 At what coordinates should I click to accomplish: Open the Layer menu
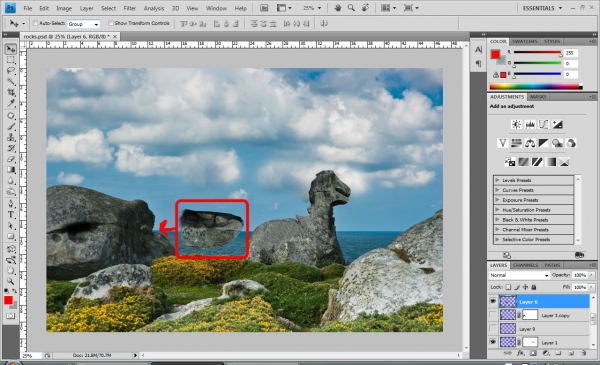86,8
